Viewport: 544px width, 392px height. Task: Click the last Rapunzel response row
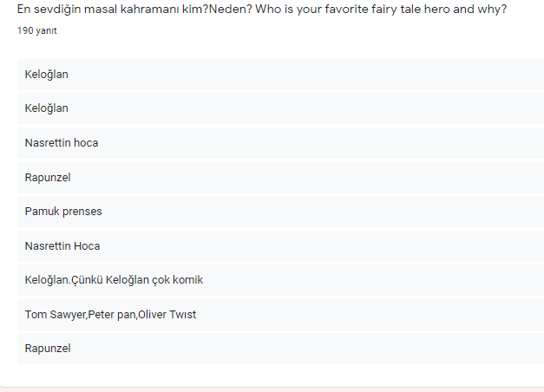point(279,349)
